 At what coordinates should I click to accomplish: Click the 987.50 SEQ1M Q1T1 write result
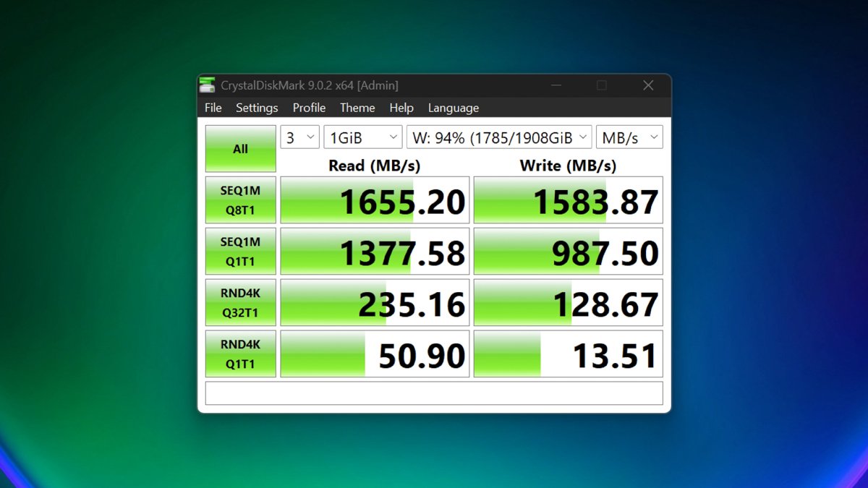pos(569,252)
